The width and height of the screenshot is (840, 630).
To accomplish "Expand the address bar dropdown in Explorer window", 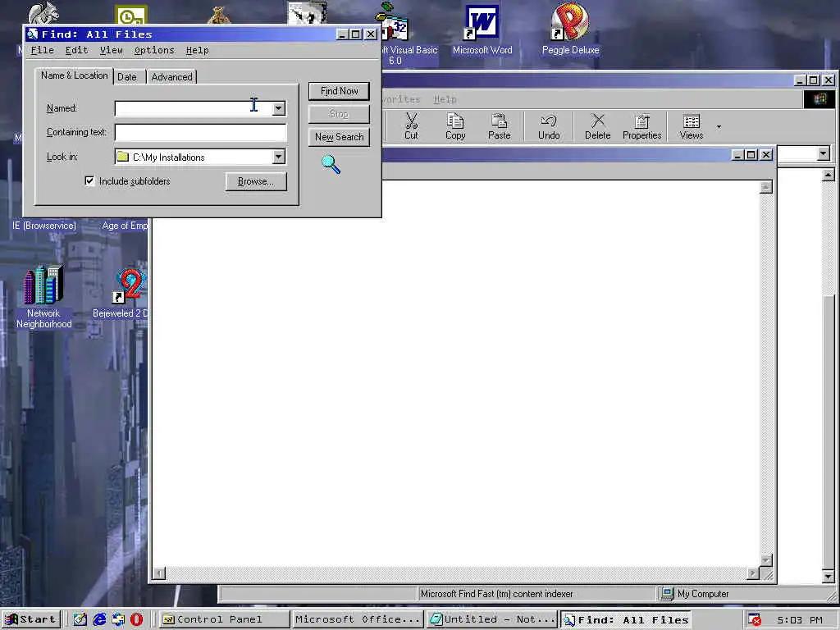I will [x=823, y=154].
